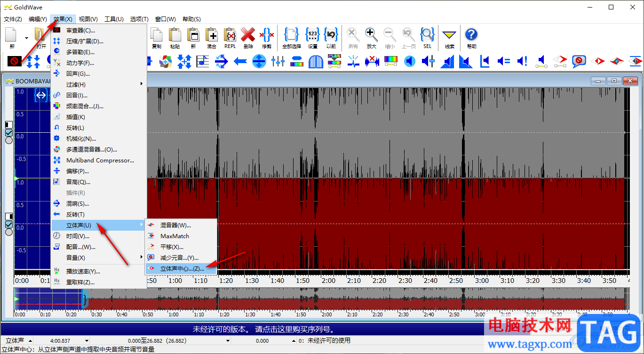Open the Tools (工具) menu
Screen dimensions: 644x354
click(113, 19)
